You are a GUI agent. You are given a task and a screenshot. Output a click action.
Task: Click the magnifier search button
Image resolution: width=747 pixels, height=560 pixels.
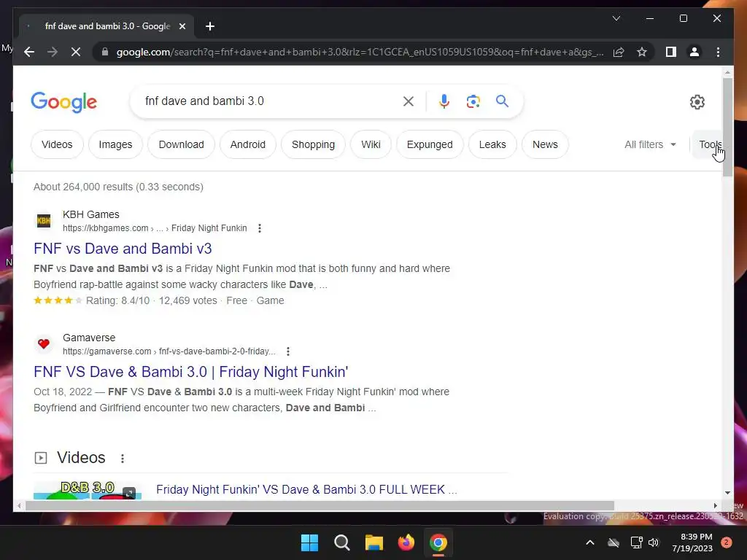tap(502, 101)
